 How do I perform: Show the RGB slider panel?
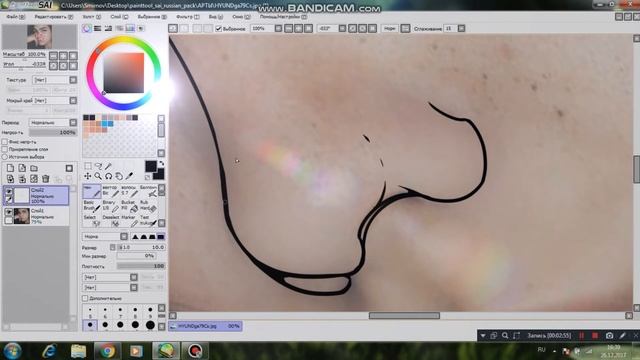coord(98,28)
